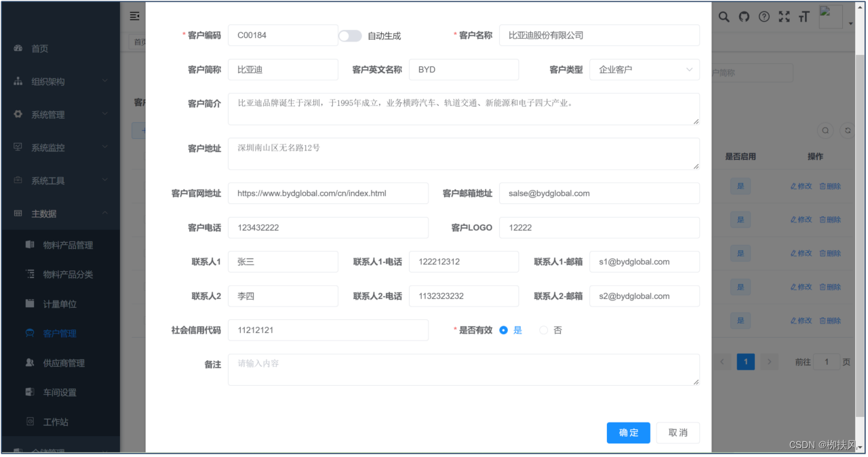Click the 备注 text area
The width and height of the screenshot is (868, 457).
pos(464,370)
